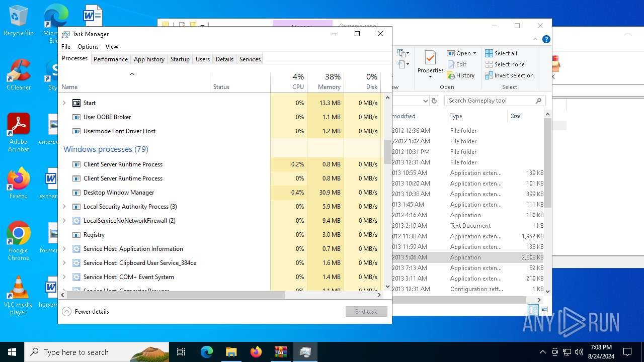Select Usermode Font Driver Host icon

point(76,131)
